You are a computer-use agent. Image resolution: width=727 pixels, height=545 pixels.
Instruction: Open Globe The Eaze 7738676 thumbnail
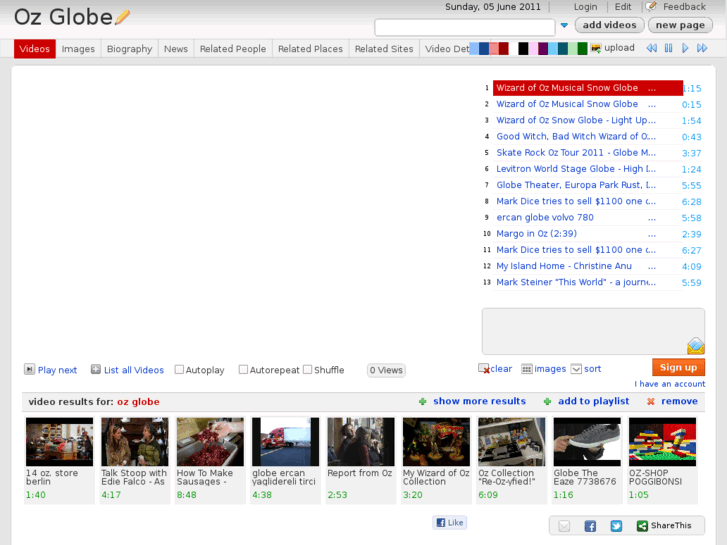[x=587, y=442]
